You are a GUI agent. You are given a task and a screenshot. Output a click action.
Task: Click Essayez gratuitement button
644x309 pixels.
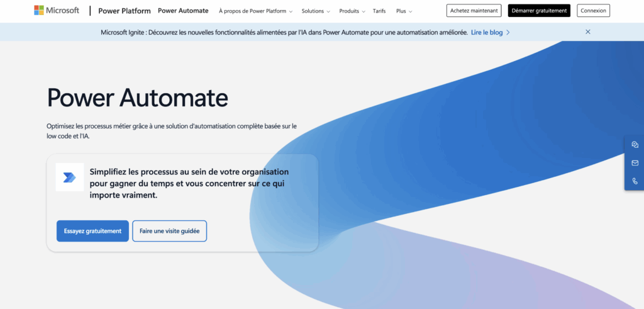pos(93,231)
